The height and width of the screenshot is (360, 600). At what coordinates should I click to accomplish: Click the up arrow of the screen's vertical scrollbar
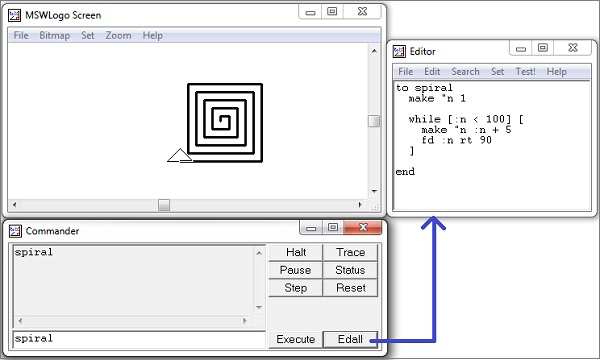[374, 50]
